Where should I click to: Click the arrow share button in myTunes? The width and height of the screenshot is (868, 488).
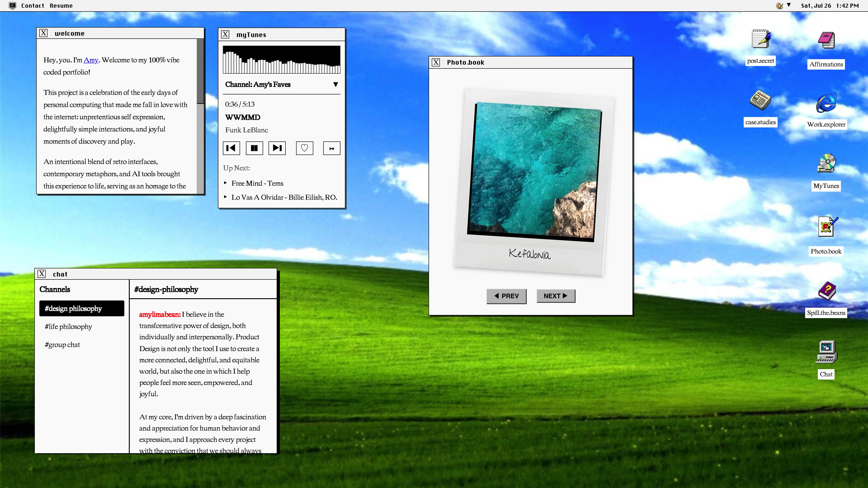[332, 148]
